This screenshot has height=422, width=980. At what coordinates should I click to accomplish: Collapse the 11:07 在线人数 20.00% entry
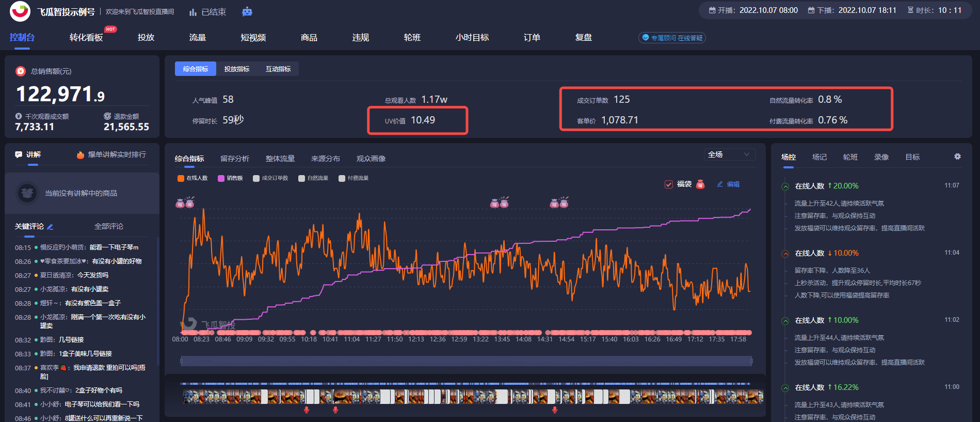(785, 186)
